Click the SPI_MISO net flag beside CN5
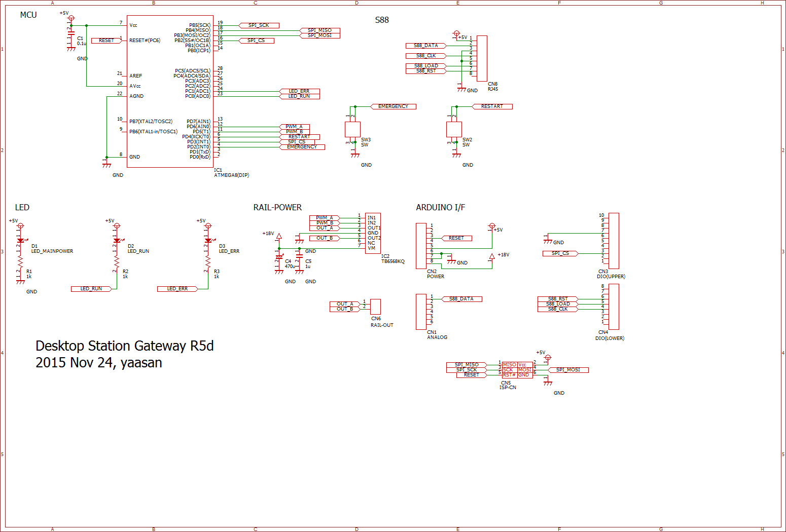Screen dimensions: 786x532 tap(467, 365)
